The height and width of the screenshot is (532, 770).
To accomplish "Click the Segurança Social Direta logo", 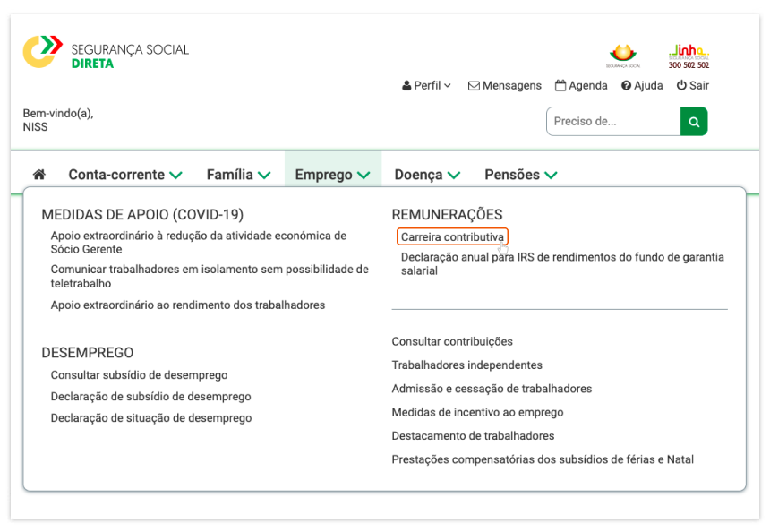I will point(106,53).
